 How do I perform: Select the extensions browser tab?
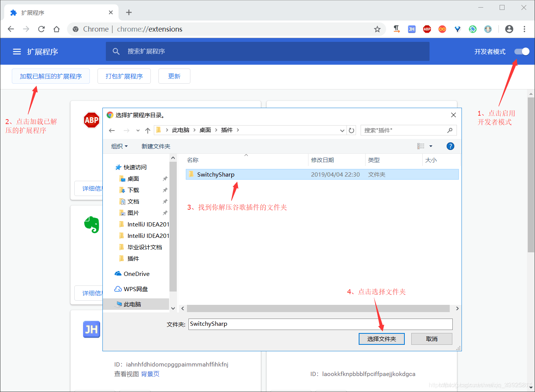click(61, 13)
